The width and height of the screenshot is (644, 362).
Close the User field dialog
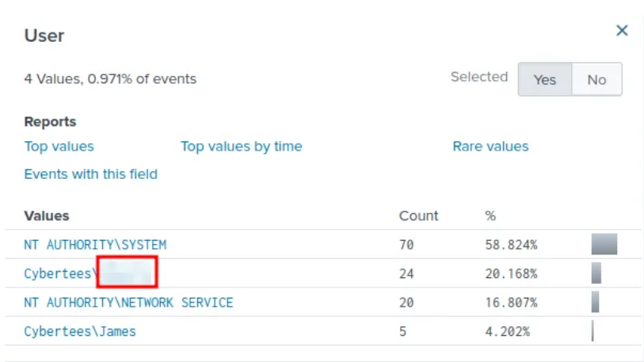[x=622, y=30]
